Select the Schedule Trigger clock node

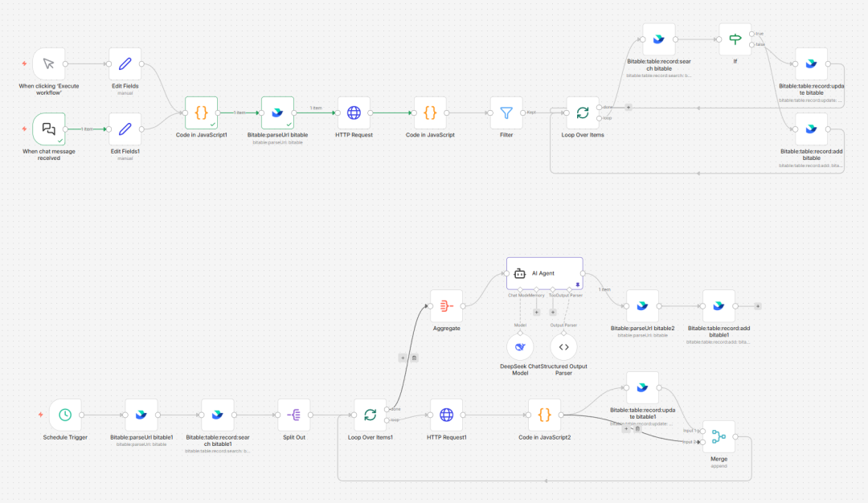pyautogui.click(x=65, y=415)
